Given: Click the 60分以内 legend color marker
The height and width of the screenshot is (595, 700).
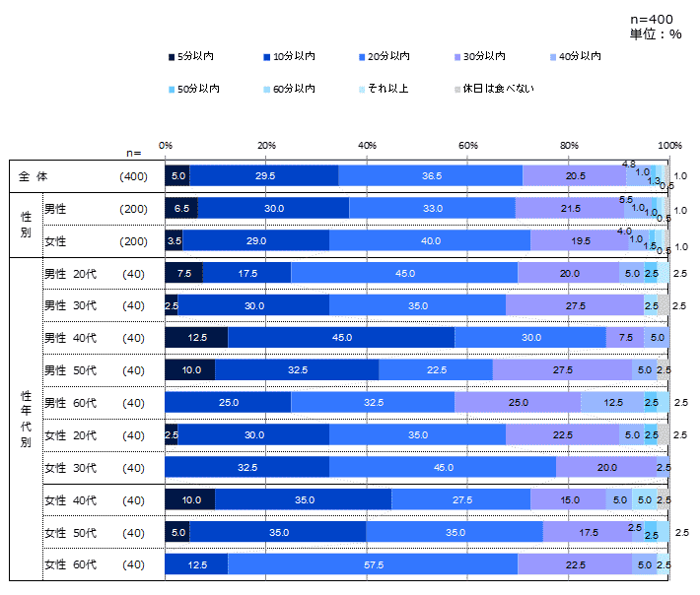Looking at the screenshot, I should [x=268, y=90].
